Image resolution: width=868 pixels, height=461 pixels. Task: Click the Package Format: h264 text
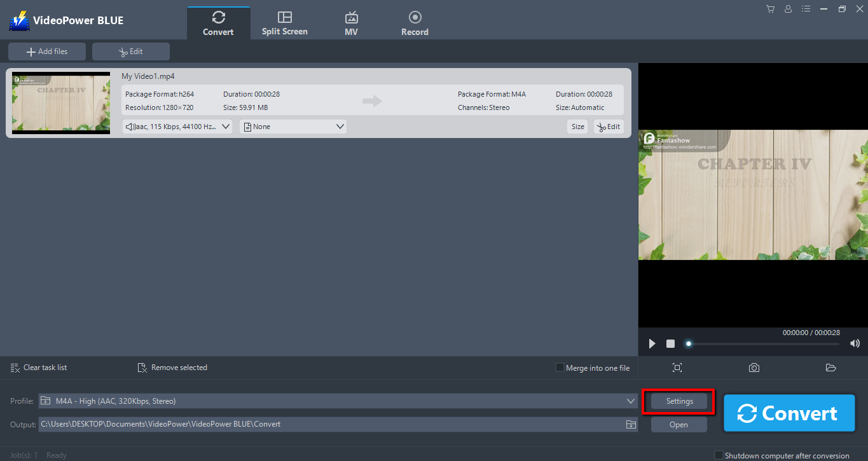160,94
